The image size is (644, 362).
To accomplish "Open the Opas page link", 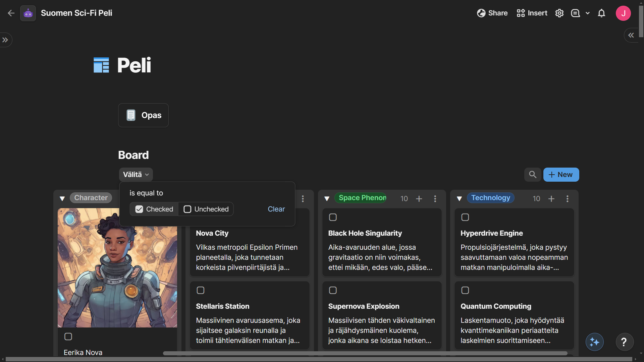I will pos(144,115).
